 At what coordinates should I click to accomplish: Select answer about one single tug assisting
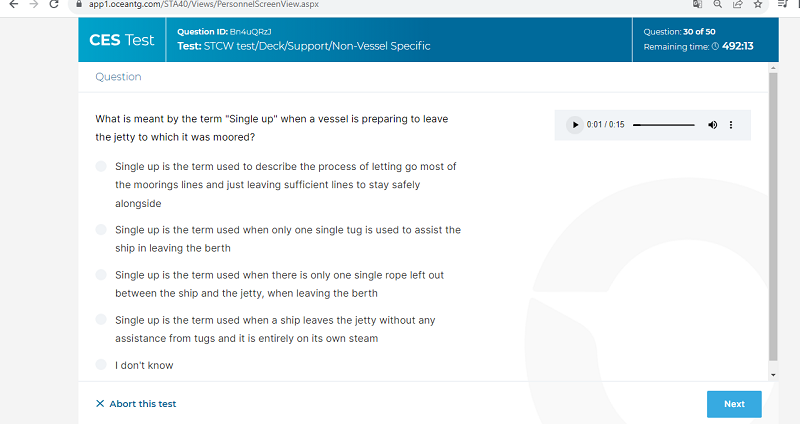click(x=101, y=230)
